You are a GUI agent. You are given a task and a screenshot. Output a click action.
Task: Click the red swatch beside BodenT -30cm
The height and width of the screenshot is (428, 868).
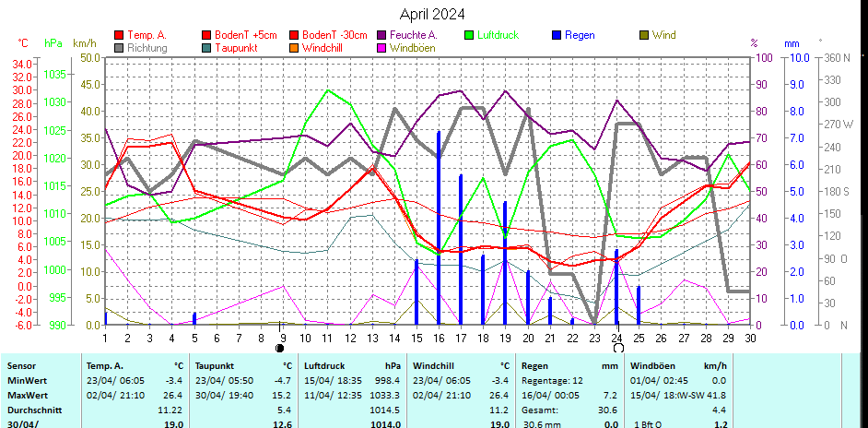pos(294,35)
